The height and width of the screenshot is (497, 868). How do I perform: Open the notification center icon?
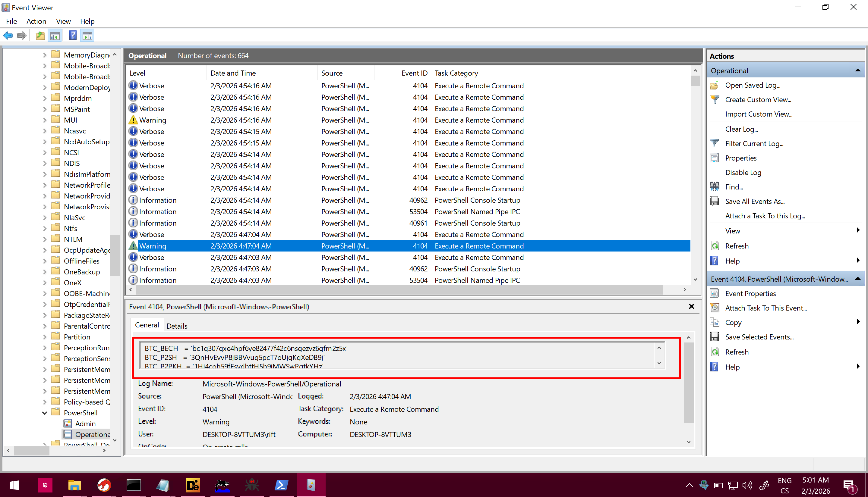coord(850,486)
